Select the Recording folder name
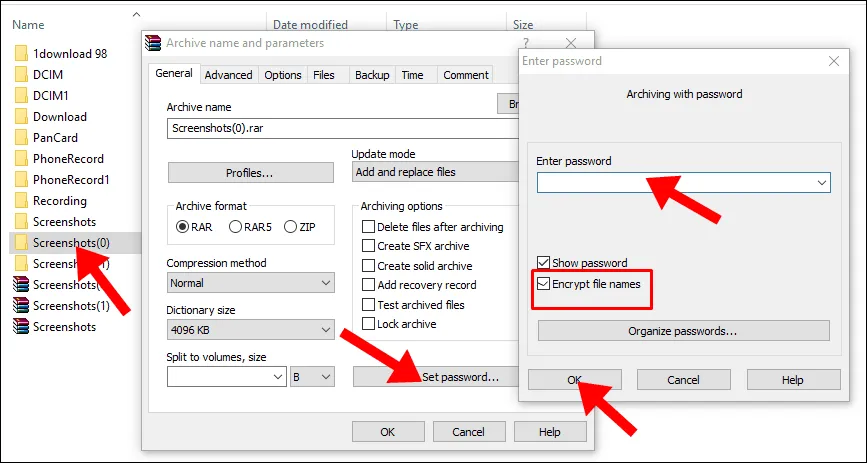Image resolution: width=867 pixels, height=463 pixels. click(x=60, y=201)
